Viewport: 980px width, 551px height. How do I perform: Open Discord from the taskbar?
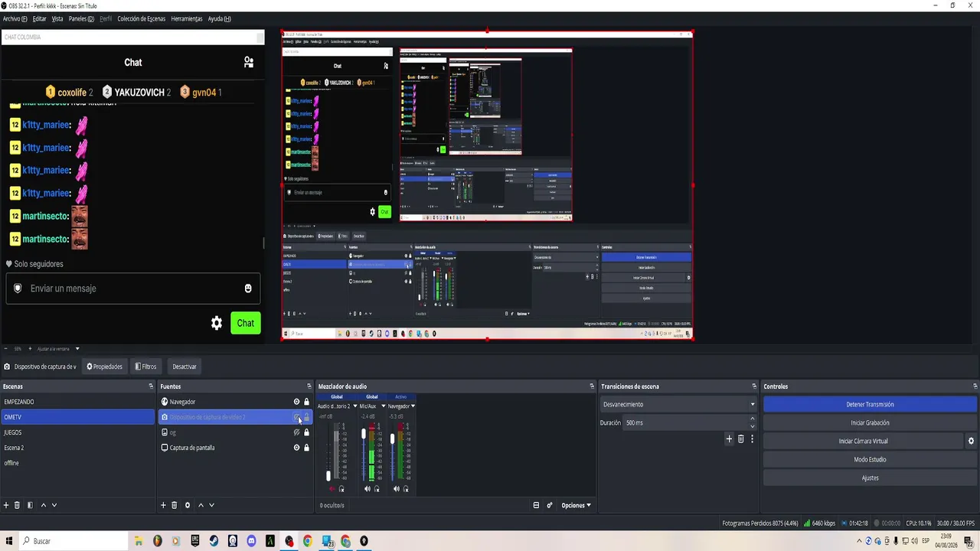click(251, 541)
